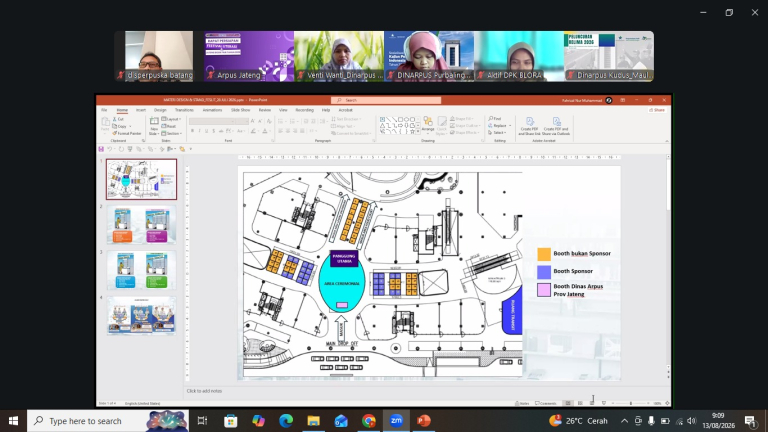Click the PowerPoint Search box
This screenshot has height=432, width=768.
(x=386, y=100)
